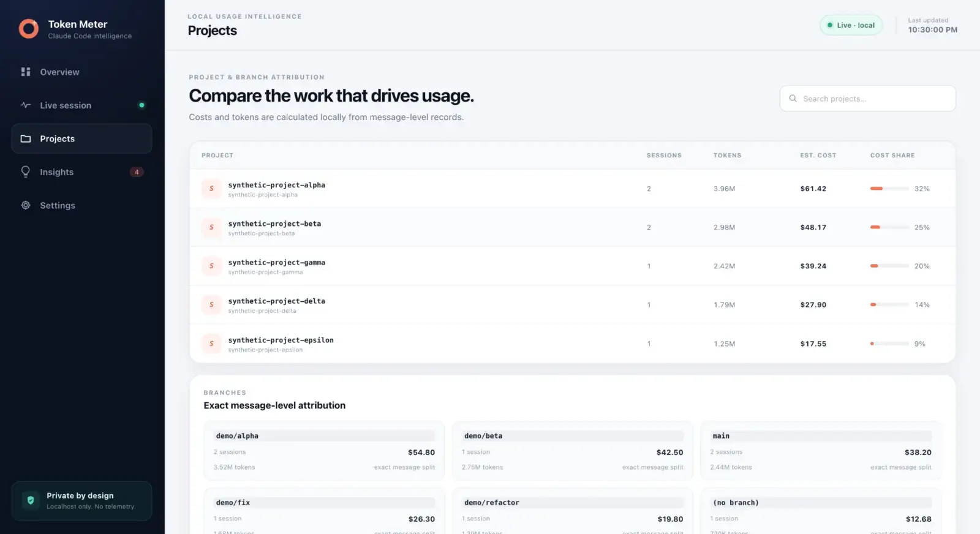Click the 9% cost share bar
Screen dimensions: 980x534
889,344
